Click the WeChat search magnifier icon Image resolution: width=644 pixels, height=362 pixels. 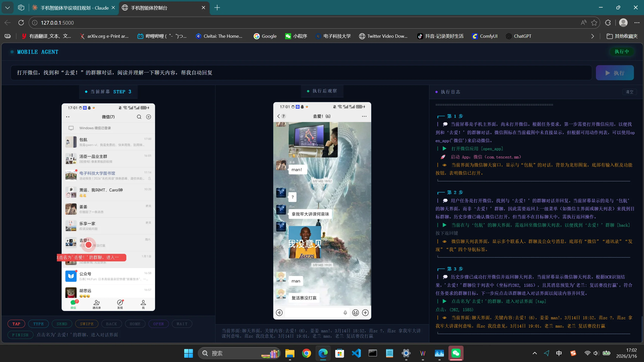(x=139, y=117)
